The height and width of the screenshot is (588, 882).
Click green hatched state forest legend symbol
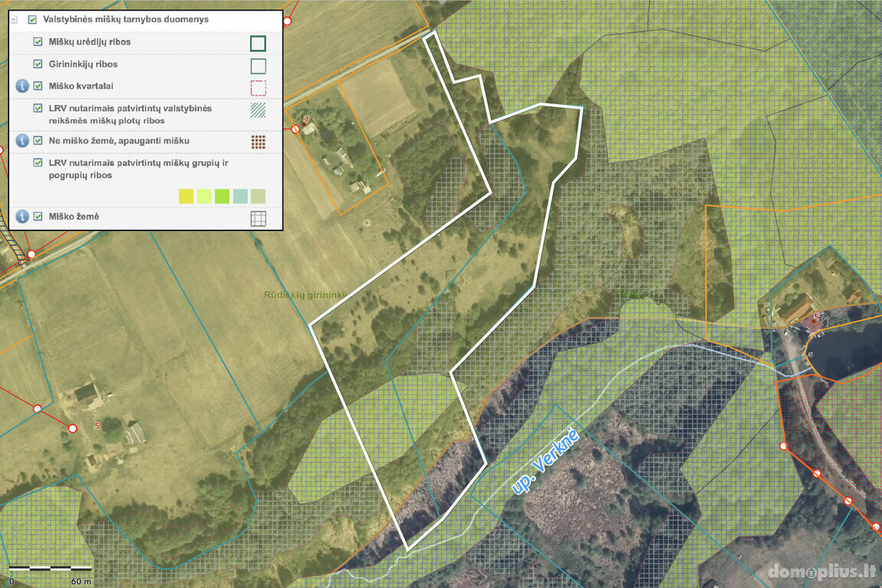pos(258,110)
